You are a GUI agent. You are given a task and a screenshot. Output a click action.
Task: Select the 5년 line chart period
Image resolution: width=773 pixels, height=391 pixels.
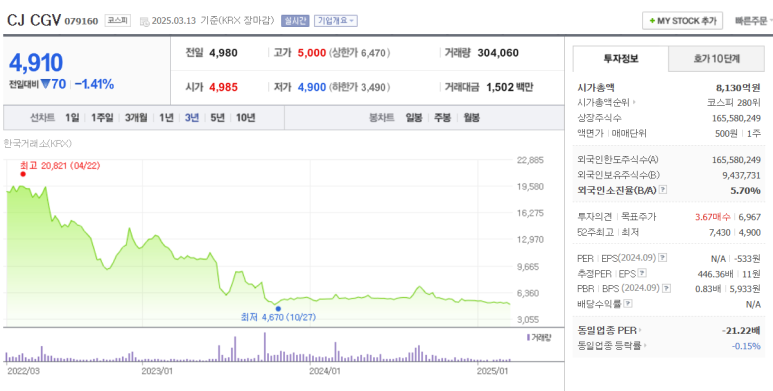[x=217, y=117]
